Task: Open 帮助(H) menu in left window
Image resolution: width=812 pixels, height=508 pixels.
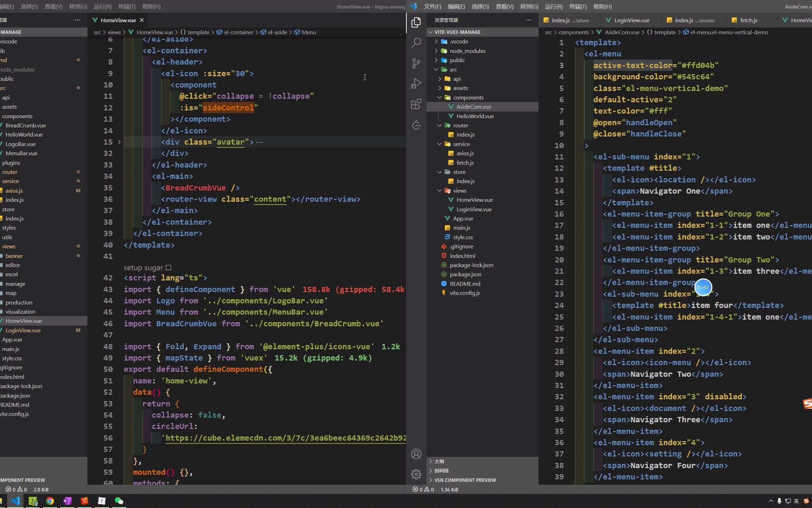Action: click(x=152, y=6)
